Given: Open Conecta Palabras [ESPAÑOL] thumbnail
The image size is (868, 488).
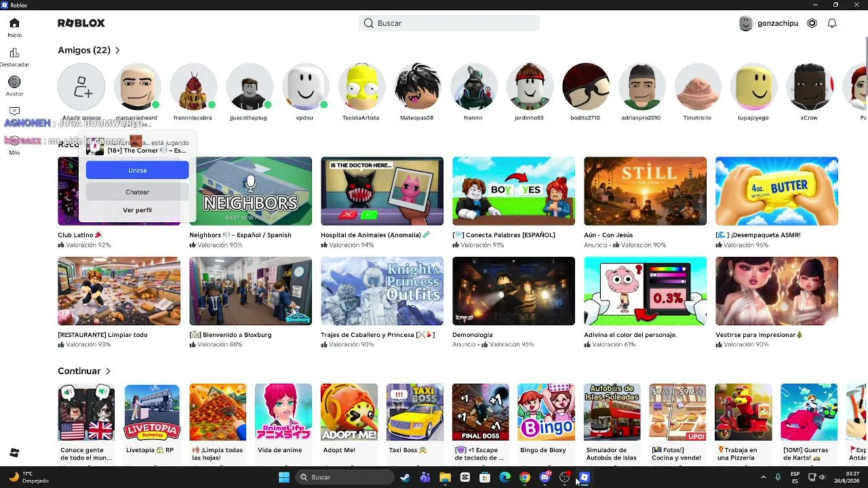Looking at the screenshot, I should tap(513, 191).
